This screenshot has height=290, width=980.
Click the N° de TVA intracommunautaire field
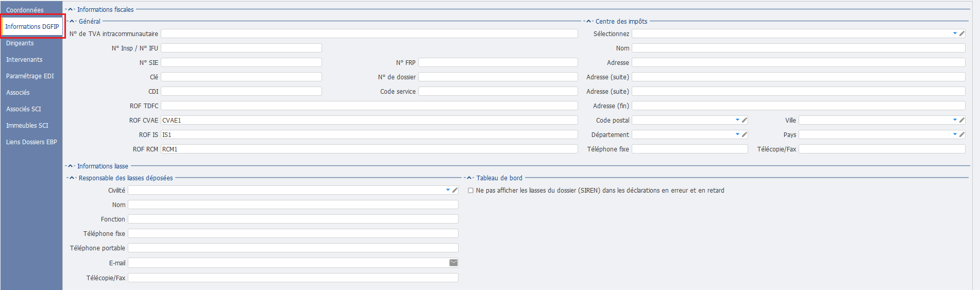(x=369, y=33)
